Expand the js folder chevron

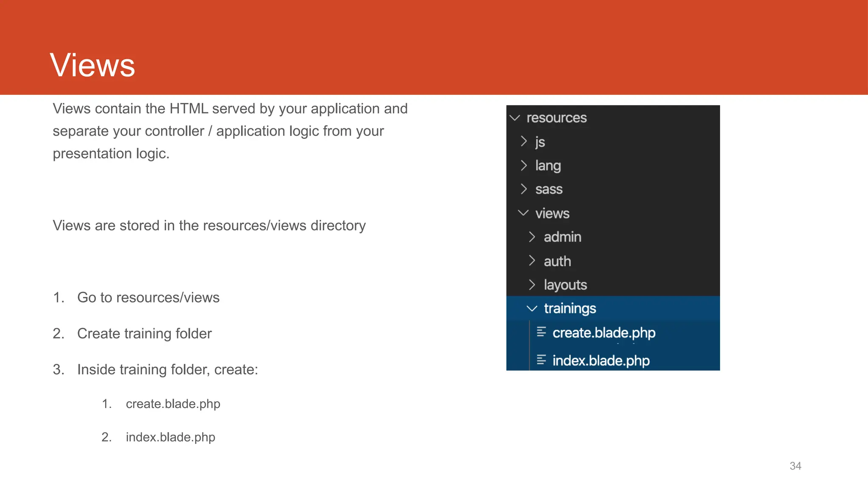(x=524, y=141)
